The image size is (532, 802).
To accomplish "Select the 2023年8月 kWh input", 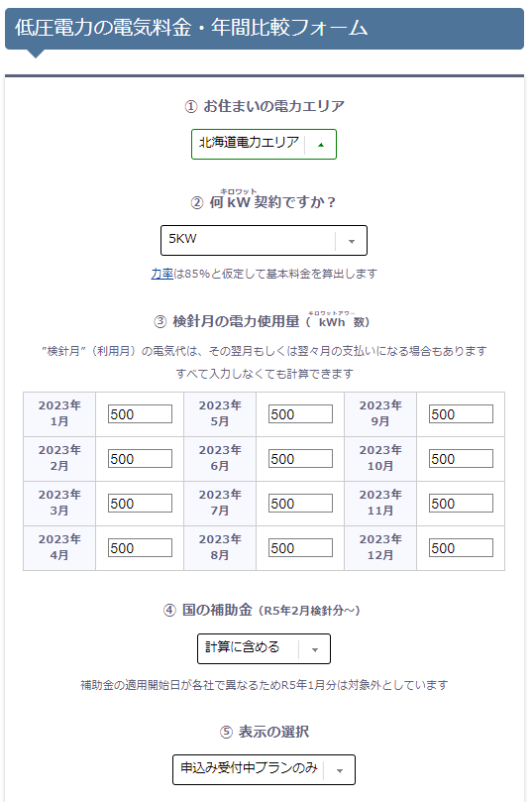I will pyautogui.click(x=300, y=547).
